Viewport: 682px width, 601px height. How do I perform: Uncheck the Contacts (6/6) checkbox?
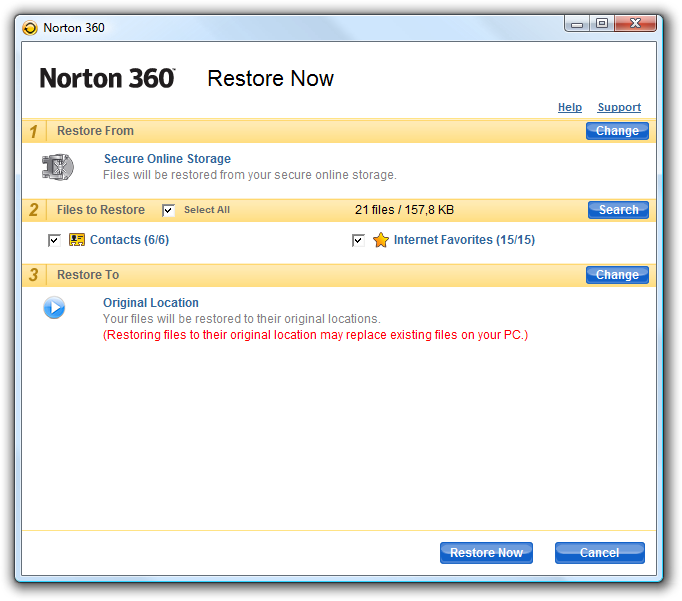point(54,240)
